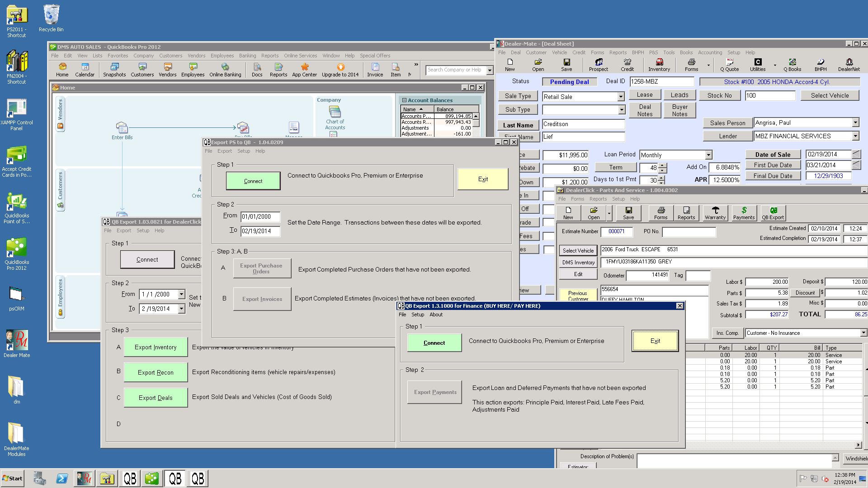The height and width of the screenshot is (488, 868).
Task: Open the DealerNet toolbar icon
Action: coord(849,65)
